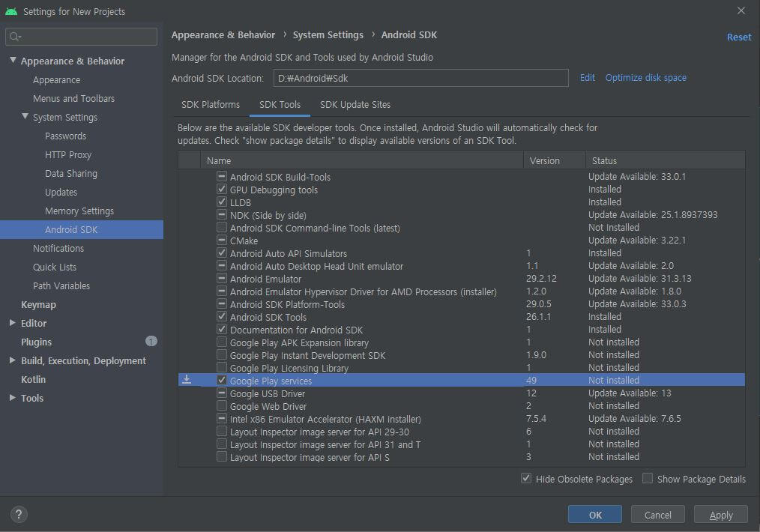
Task: Click System Settings in breadcrumb
Action: pyautogui.click(x=328, y=35)
